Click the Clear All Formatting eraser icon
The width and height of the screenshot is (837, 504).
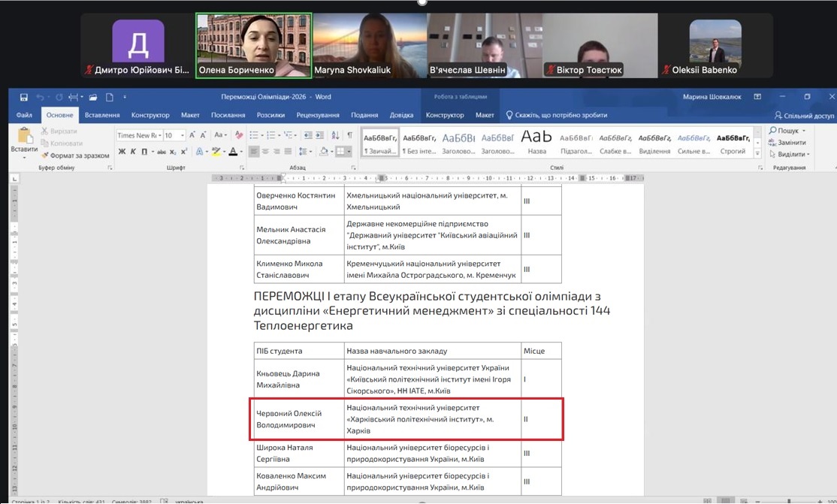[240, 135]
